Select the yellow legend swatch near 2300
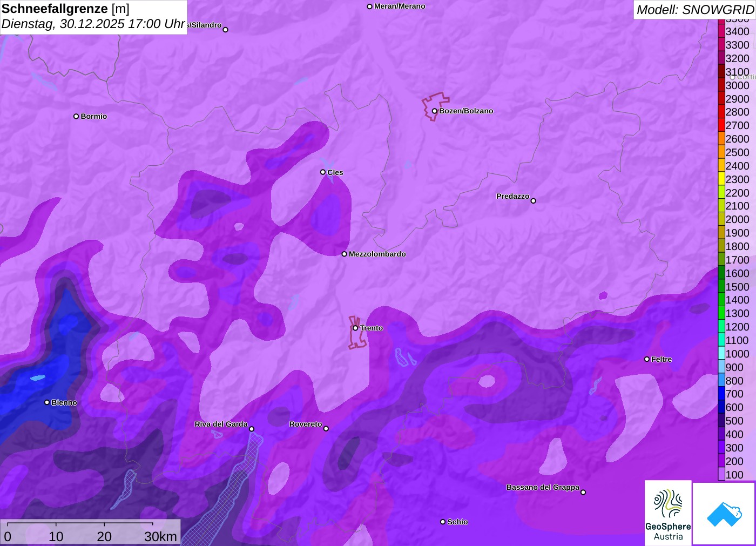The image size is (756, 546). [x=721, y=179]
